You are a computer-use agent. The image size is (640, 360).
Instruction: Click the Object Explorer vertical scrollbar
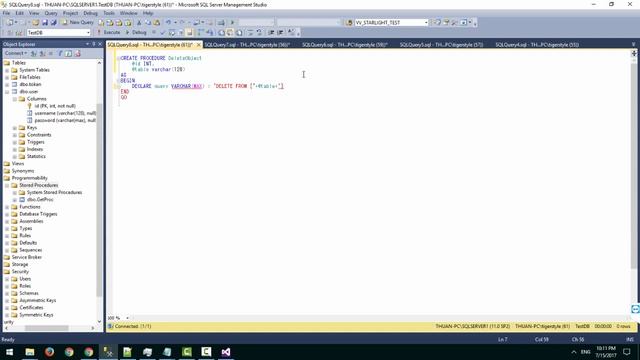(x=99, y=200)
